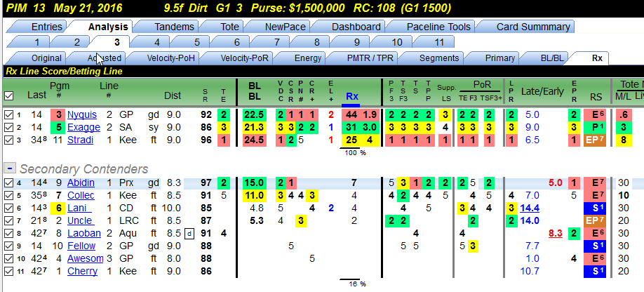This screenshot has width=644, height=292.
Task: Open the Awesom horse link
Action: click(86, 259)
